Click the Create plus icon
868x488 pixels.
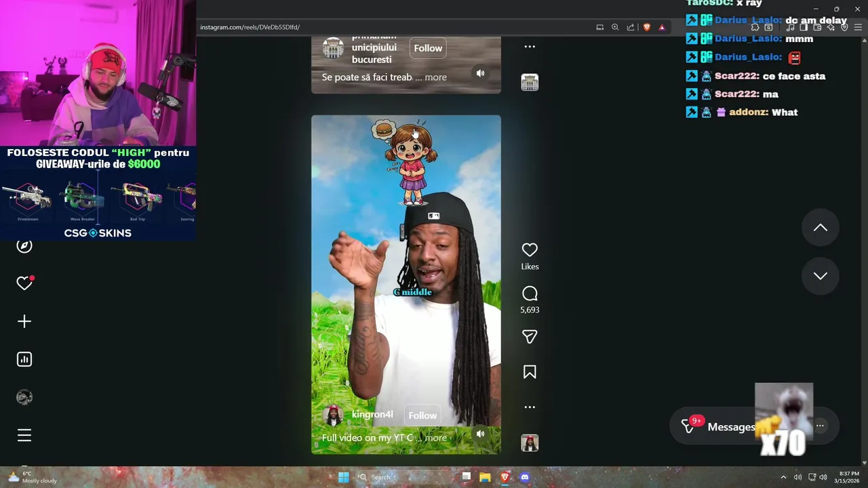point(24,321)
